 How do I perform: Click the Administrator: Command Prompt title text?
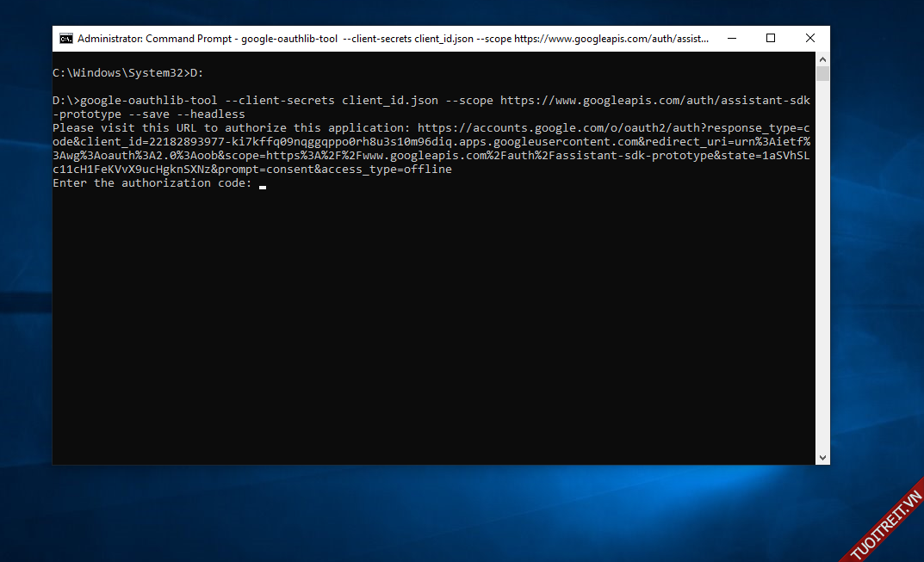(x=155, y=39)
